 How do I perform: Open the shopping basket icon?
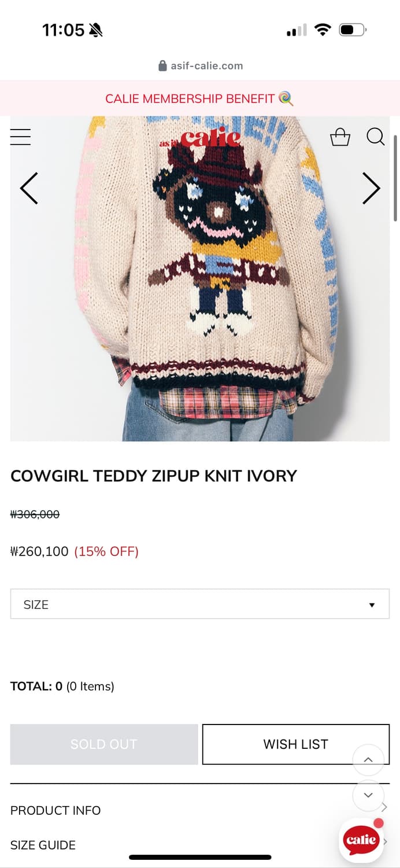[340, 137]
